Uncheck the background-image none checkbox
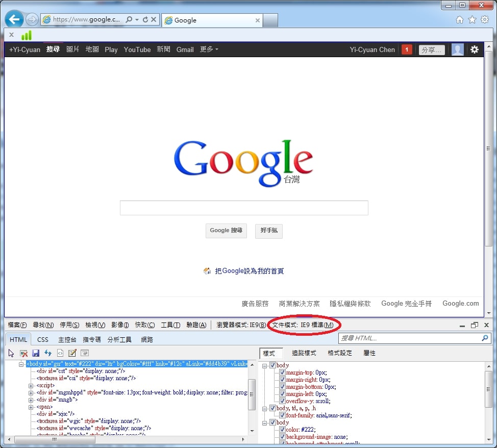This screenshot has height=448, width=497. [x=282, y=437]
